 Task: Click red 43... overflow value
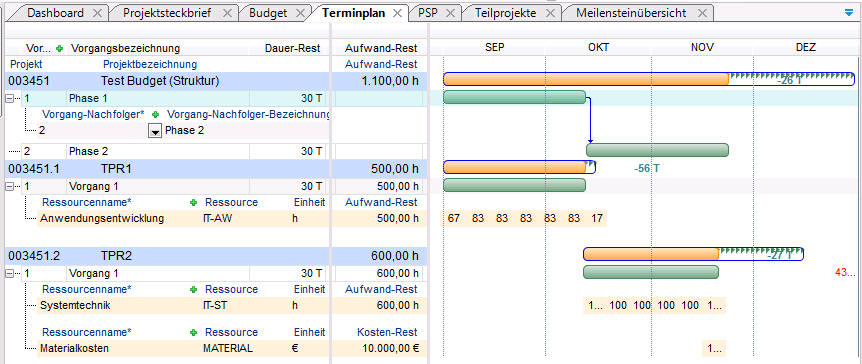pos(846,273)
